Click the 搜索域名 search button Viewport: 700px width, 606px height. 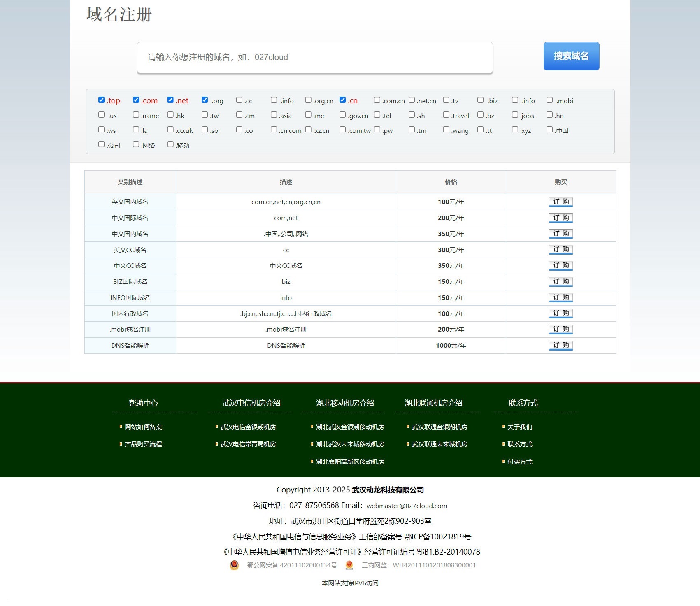pos(571,56)
